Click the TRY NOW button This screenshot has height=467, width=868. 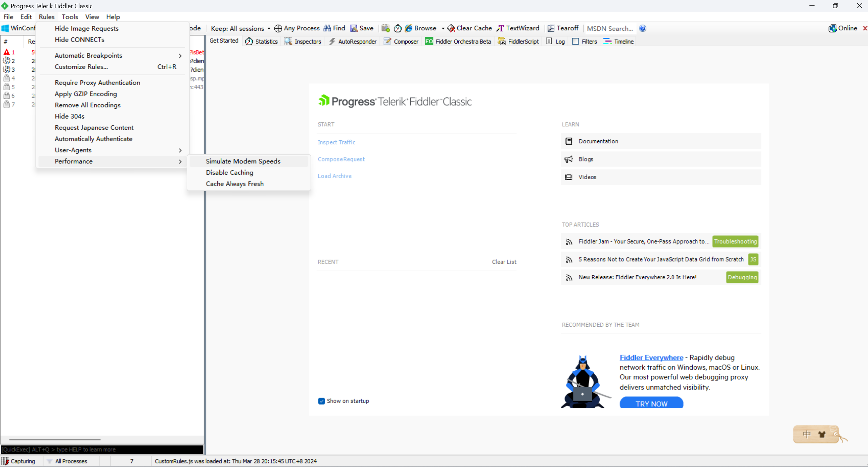point(651,403)
